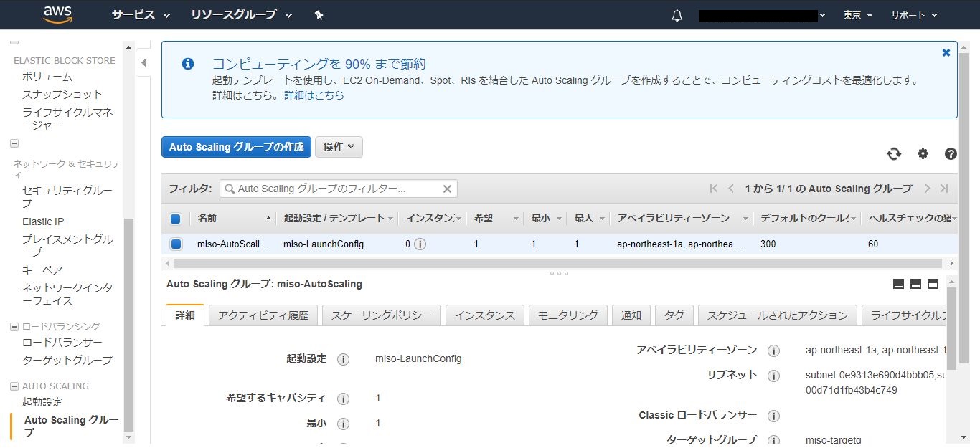Image resolution: width=980 pixels, height=448 pixels.
Task: Clear the filter with the X icon
Action: (447, 189)
